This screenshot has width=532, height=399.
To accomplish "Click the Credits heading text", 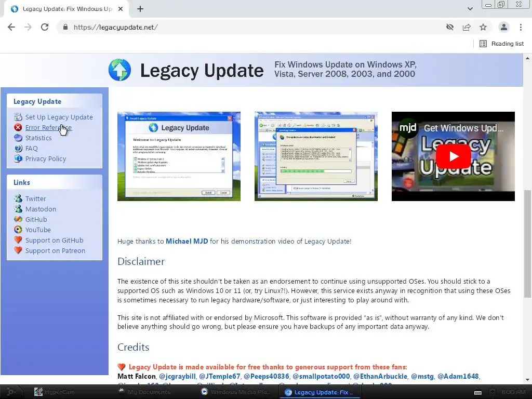I will 134,347.
